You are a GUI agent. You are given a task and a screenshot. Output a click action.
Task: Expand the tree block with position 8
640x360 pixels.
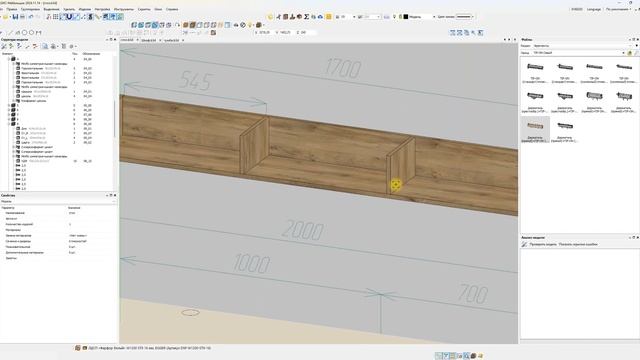click(x=9, y=119)
